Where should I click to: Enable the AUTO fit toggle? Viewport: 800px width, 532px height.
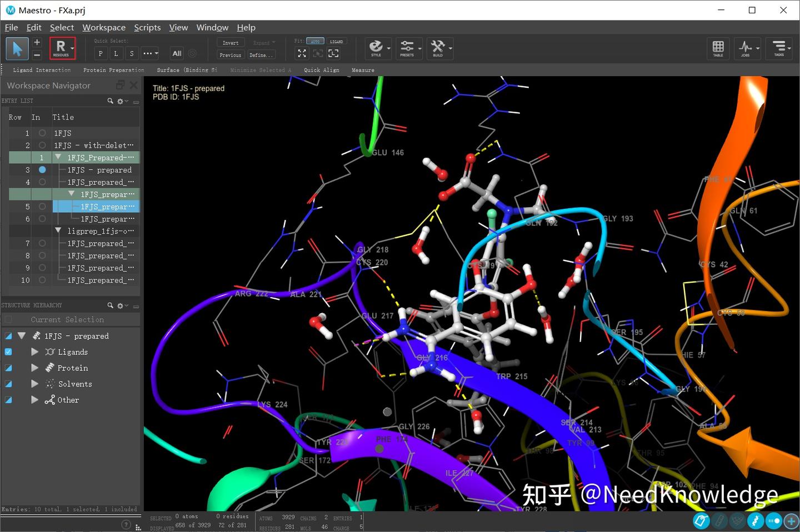(315, 41)
